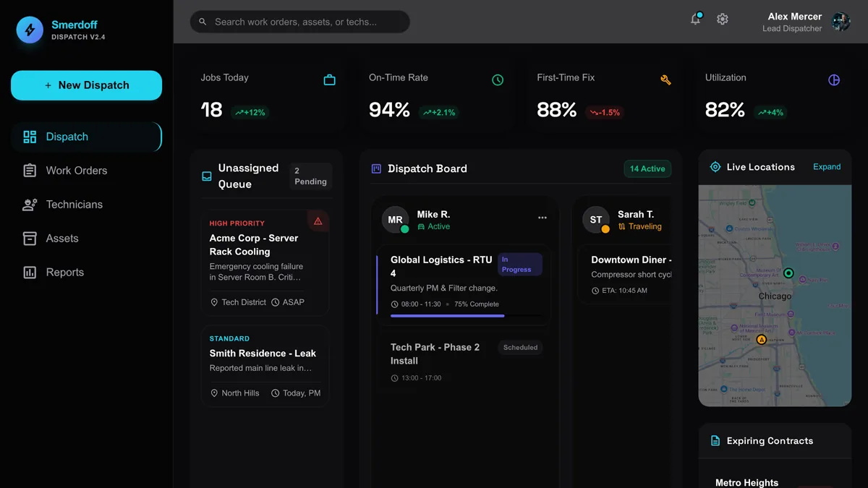Image resolution: width=868 pixels, height=488 pixels.
Task: Click Alex Mercer's profile avatar
Action: [841, 22]
